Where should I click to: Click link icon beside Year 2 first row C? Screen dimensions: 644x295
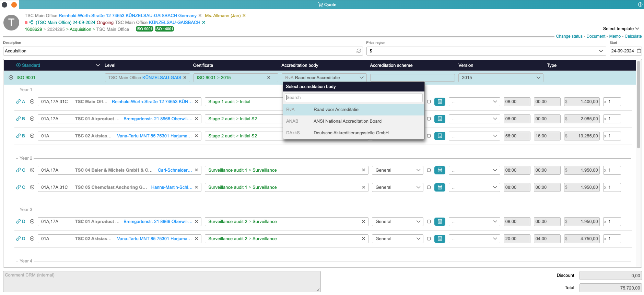pos(18,170)
